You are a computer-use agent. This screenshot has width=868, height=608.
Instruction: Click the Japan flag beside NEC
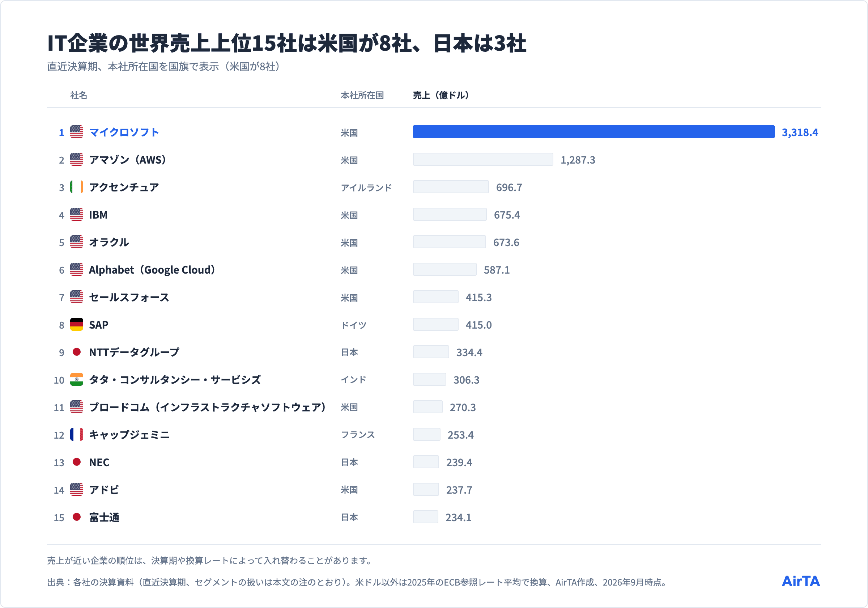click(76, 462)
